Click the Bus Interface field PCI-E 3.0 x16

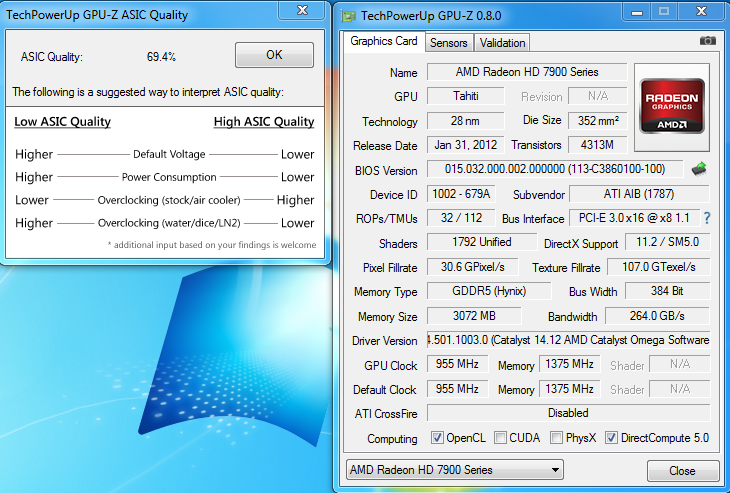coord(635,217)
